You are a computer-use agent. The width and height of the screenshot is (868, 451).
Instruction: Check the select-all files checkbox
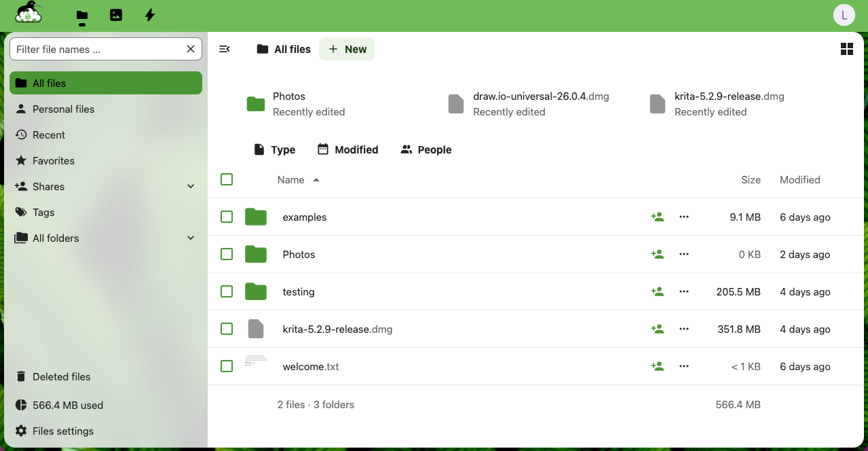227,179
